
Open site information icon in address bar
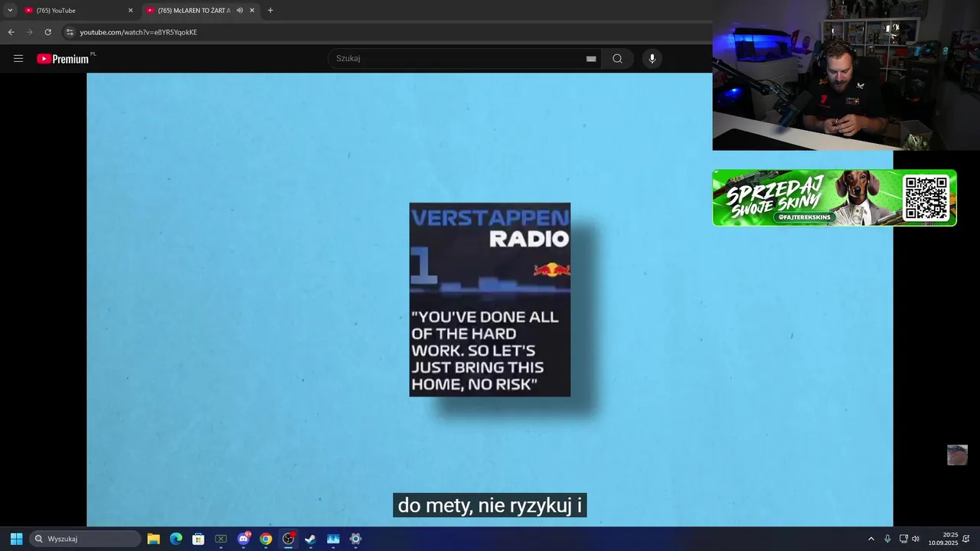(x=70, y=32)
